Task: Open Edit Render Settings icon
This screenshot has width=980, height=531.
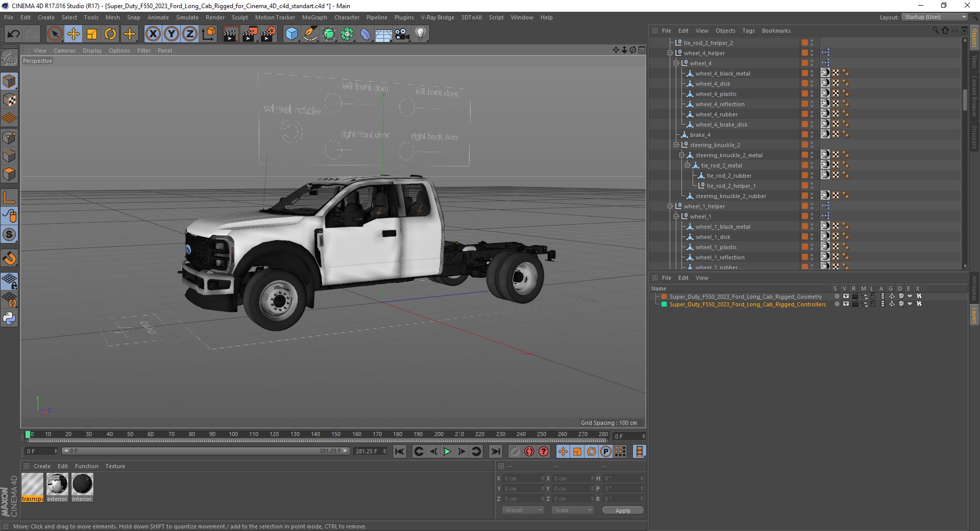Action: coord(268,34)
